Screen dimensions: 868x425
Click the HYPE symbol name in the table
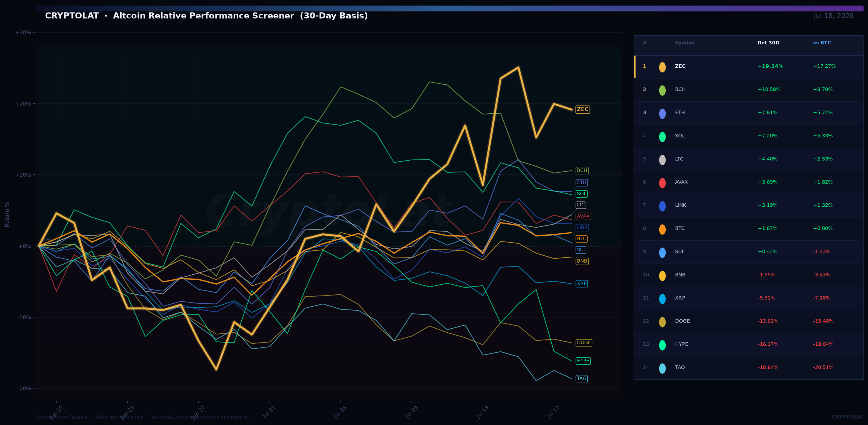coord(681,345)
